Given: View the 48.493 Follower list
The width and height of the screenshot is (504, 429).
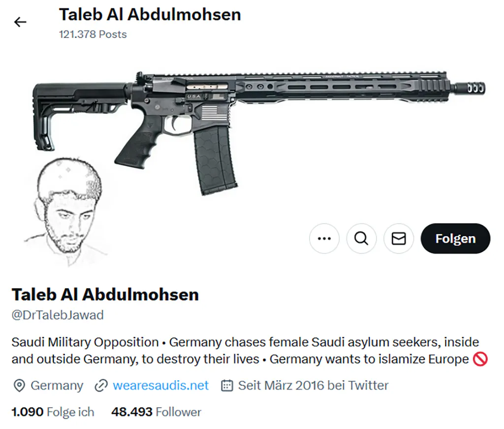Looking at the screenshot, I should (156, 412).
